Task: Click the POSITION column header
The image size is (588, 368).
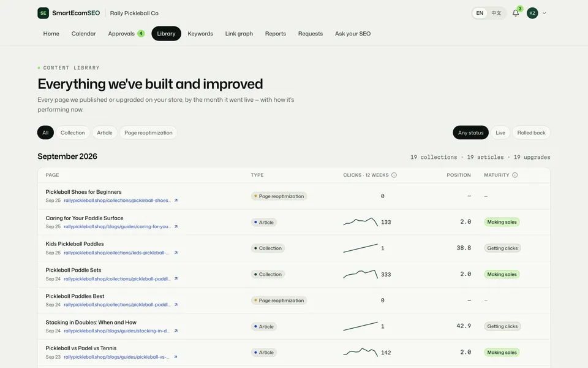Action: [x=459, y=175]
